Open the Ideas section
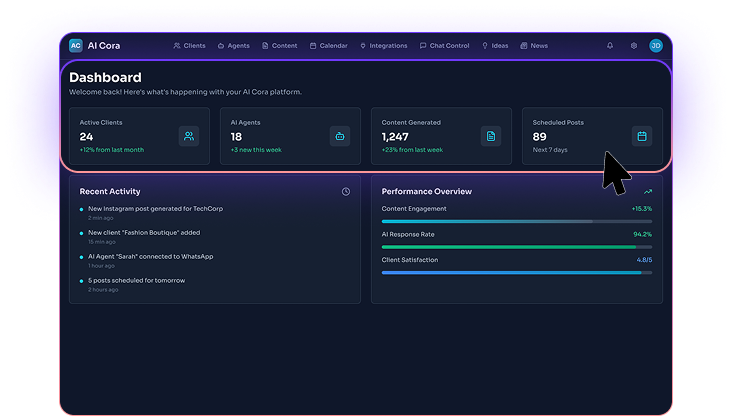Screen dimensions: 732x416 (x=496, y=45)
